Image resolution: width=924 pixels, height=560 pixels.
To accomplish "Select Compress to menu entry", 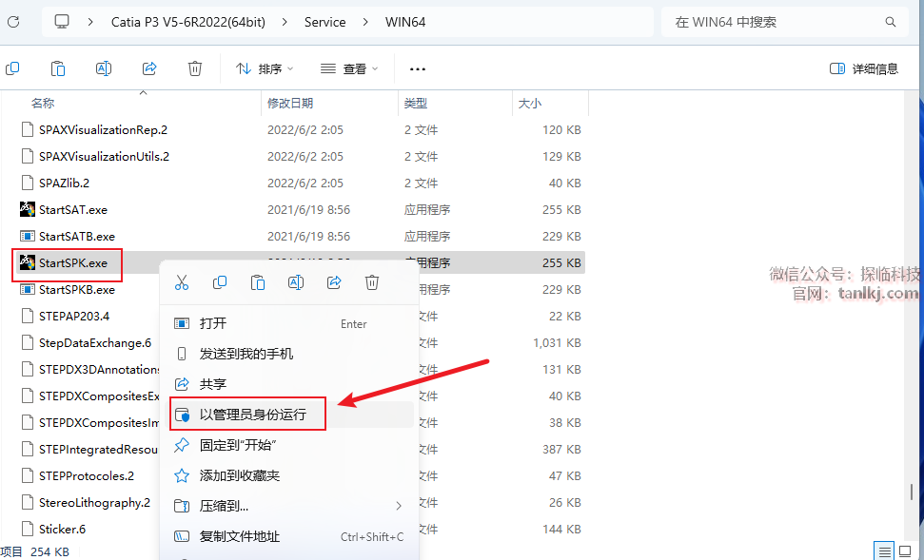I will click(x=290, y=506).
